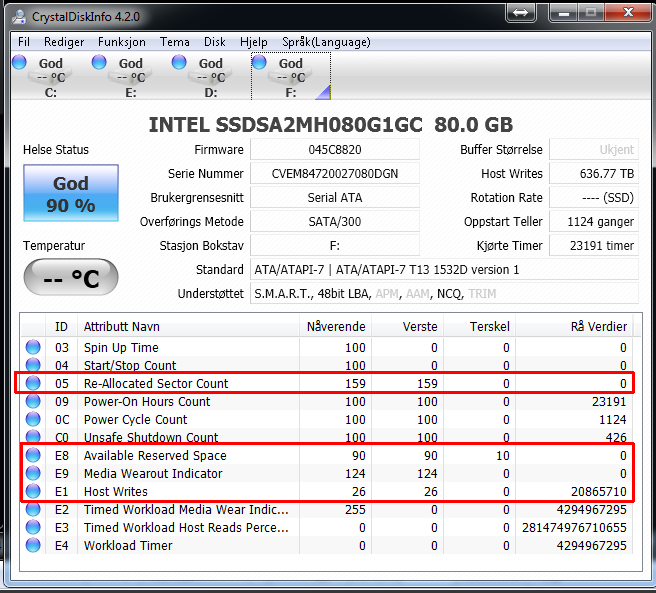
Task: Click raw value 20865710 in Host Writes row
Action: [x=599, y=491]
